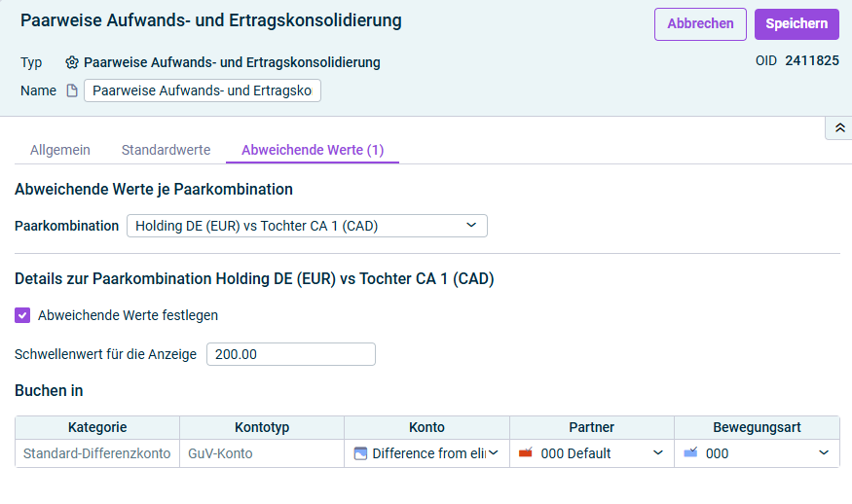Viewport: 852px width, 504px height.
Task: Expand the Konto Difference from eli dropdown
Action: point(427,453)
